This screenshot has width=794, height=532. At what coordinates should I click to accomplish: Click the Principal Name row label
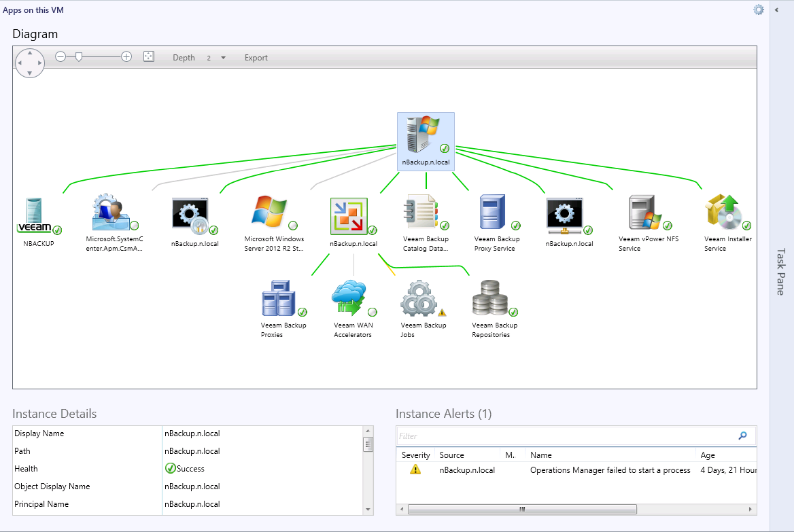(x=41, y=504)
